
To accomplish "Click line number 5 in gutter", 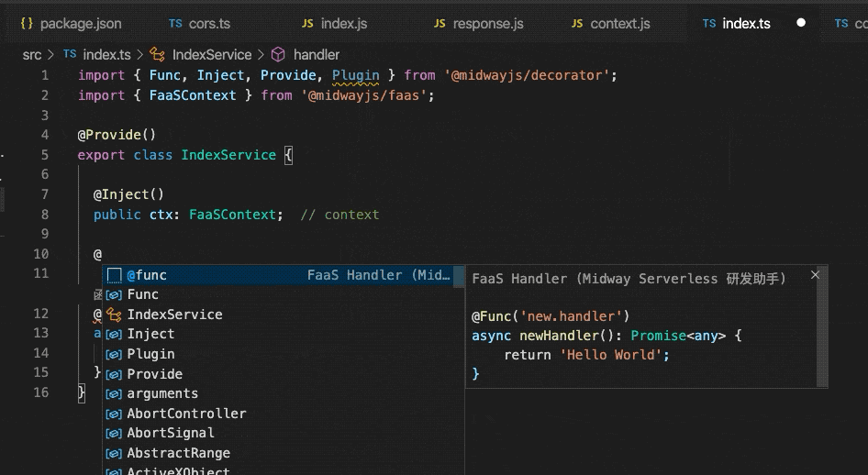I will click(x=45, y=155).
